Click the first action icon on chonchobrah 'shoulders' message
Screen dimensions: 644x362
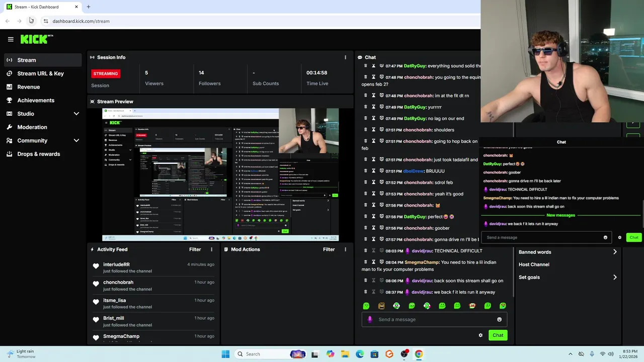point(366,130)
